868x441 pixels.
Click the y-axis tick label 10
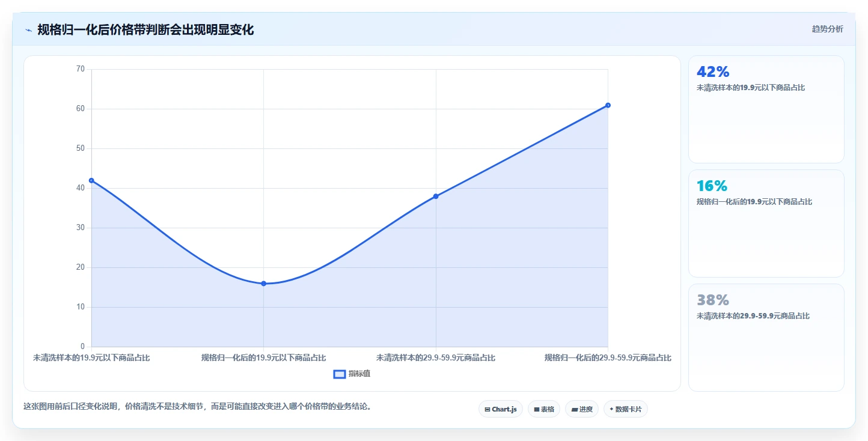(81, 307)
